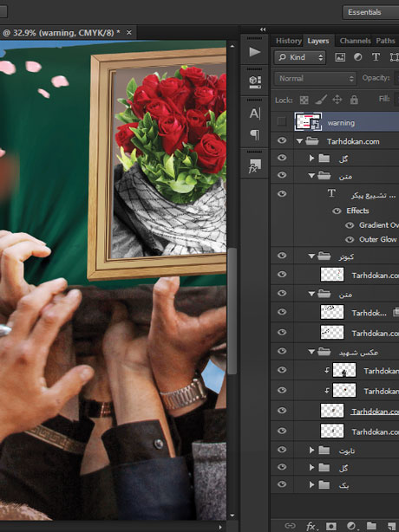
Task: Open the Character panel icon
Action: point(255,114)
